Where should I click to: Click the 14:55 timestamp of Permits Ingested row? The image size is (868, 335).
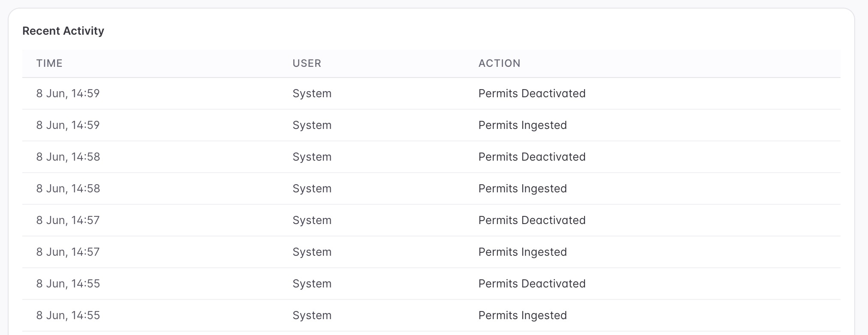pyautogui.click(x=68, y=315)
